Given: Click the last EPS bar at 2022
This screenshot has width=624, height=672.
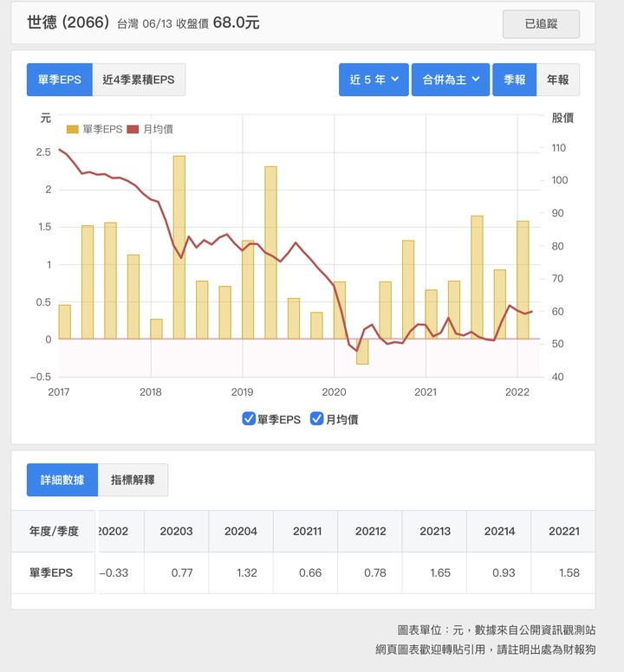Looking at the screenshot, I should pos(523,280).
